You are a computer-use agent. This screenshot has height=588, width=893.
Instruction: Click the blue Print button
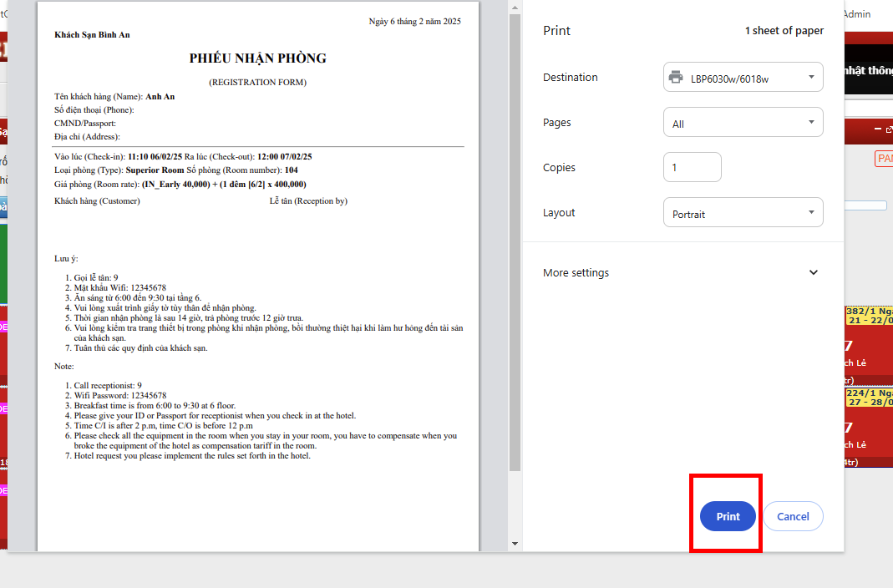pos(727,516)
